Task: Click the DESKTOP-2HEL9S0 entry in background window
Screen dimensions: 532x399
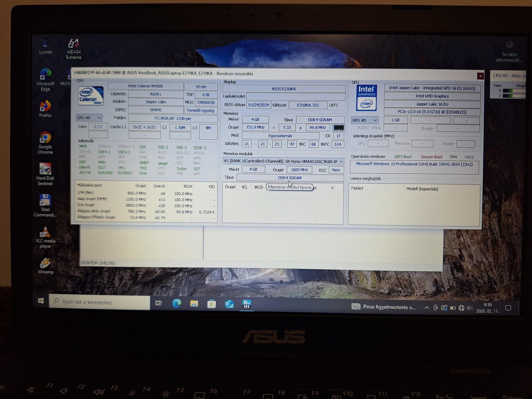Action: pos(98,263)
